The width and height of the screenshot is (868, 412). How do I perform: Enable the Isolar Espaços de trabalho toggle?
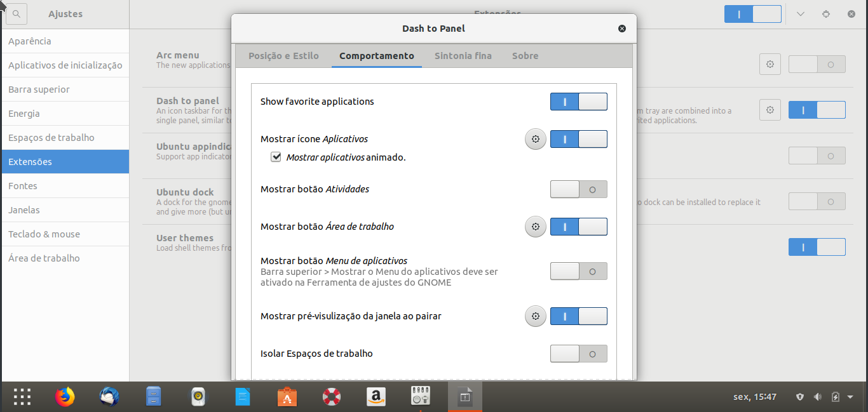click(x=578, y=353)
